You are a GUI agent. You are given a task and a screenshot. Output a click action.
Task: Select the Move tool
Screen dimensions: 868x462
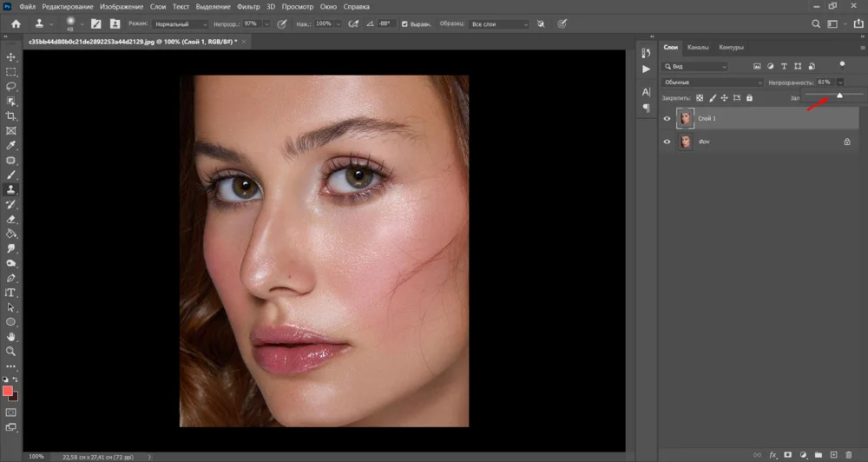tap(11, 57)
